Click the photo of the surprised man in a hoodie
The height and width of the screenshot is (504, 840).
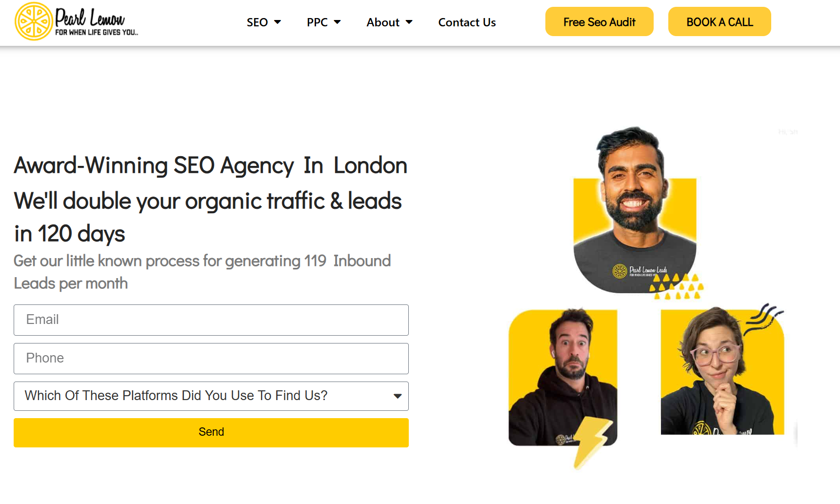[x=563, y=378]
